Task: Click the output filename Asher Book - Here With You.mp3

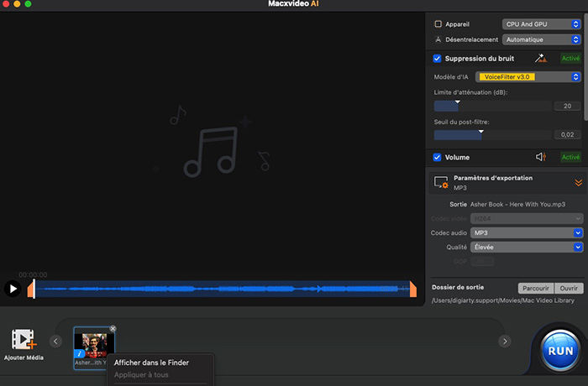Action: [x=517, y=204]
